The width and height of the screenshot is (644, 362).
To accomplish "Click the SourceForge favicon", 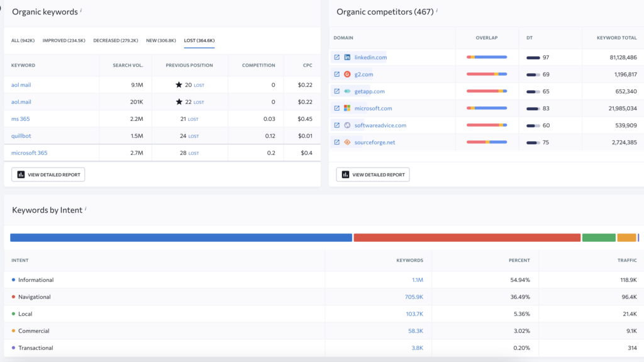I will coord(347,142).
